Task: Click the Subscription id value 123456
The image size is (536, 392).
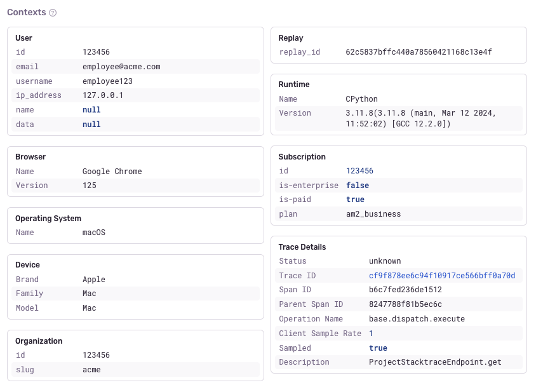Action: pos(359,171)
